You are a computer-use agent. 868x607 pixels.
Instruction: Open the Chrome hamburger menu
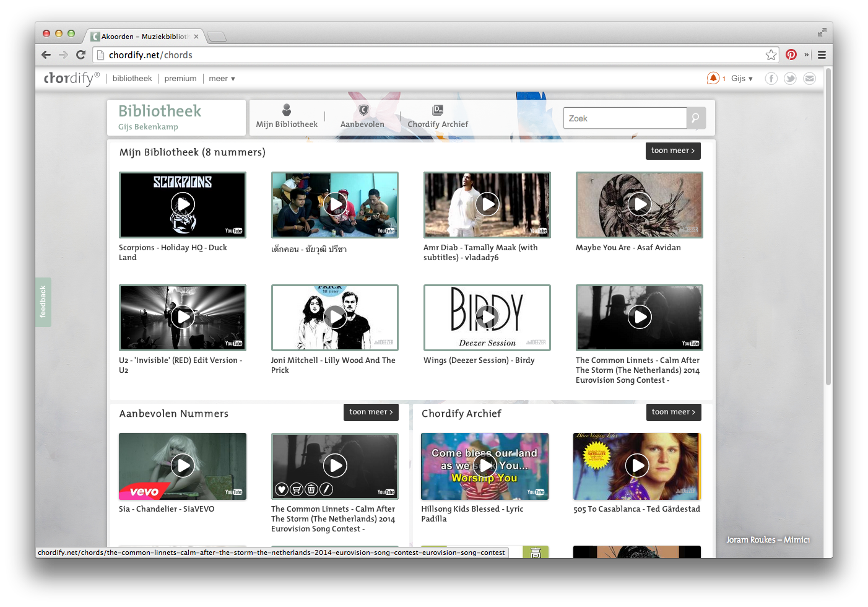click(x=822, y=55)
